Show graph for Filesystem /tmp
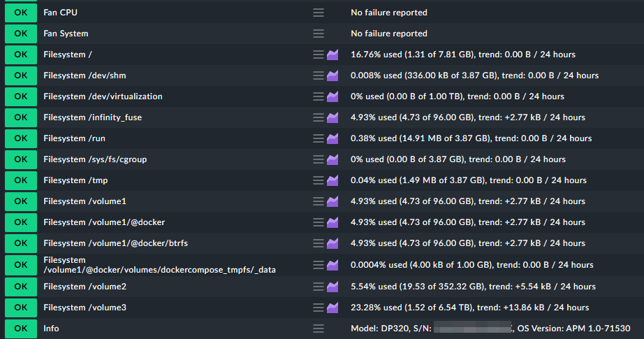 point(332,180)
